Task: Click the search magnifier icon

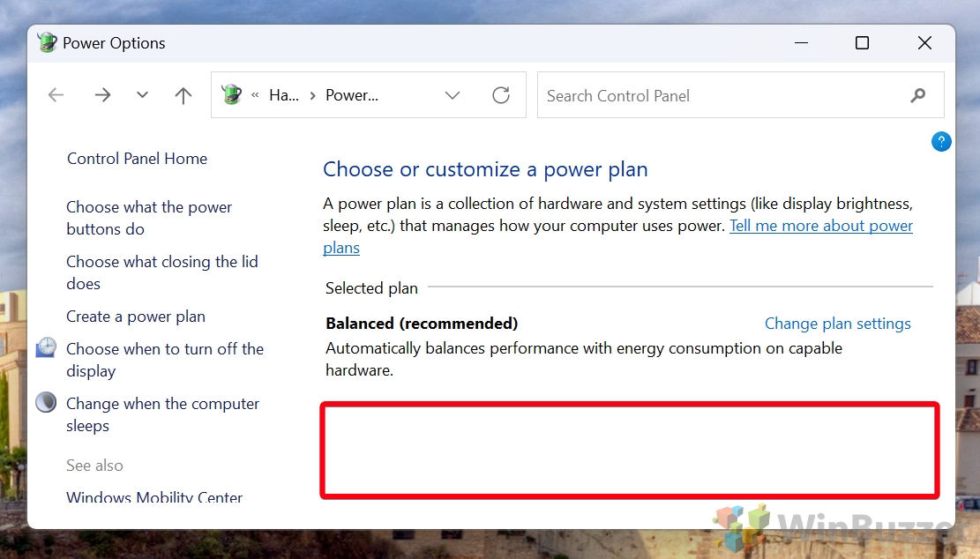Action: (x=918, y=94)
